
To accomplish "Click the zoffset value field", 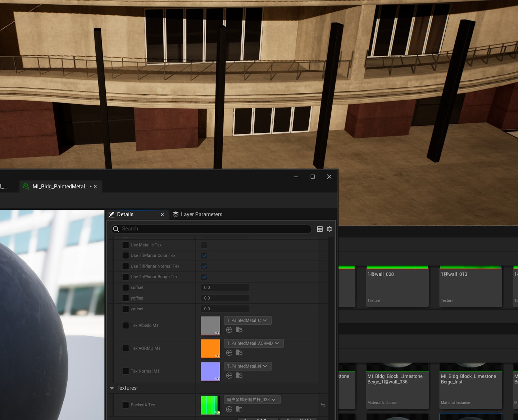I will [225, 309].
